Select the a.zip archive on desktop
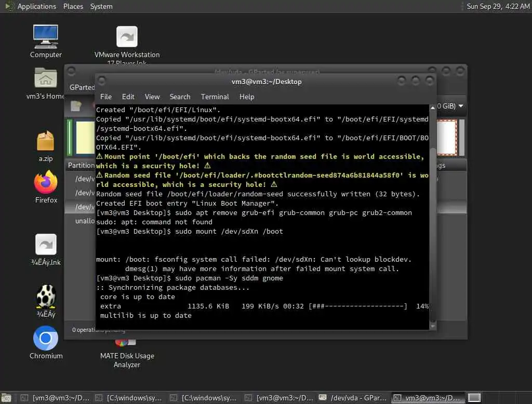 pyautogui.click(x=46, y=146)
